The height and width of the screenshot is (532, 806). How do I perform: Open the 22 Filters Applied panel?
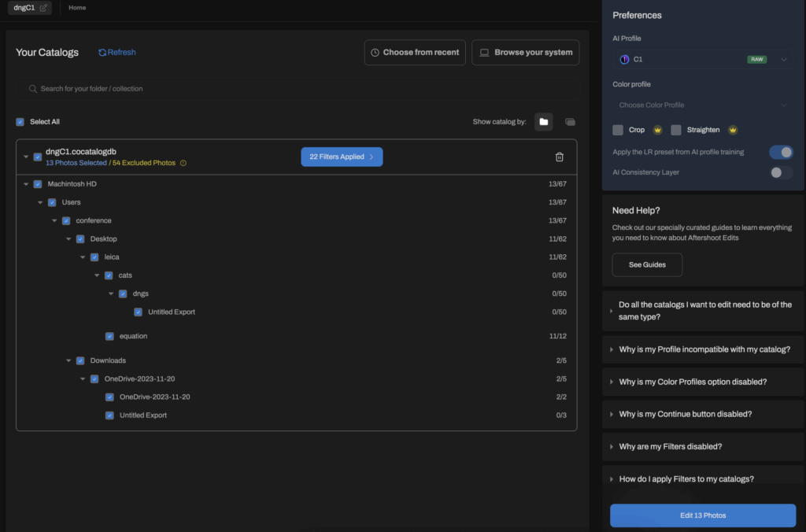[342, 157]
